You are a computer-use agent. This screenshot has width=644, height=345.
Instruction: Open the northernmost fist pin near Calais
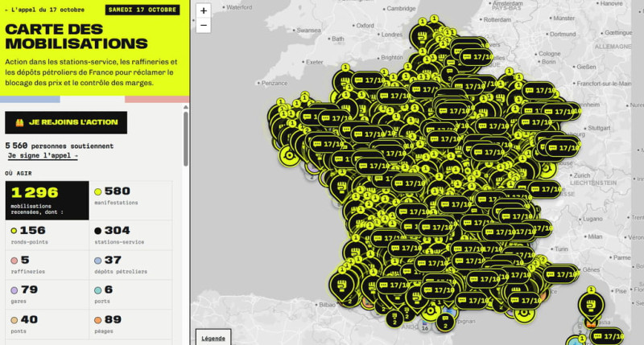tap(422, 37)
